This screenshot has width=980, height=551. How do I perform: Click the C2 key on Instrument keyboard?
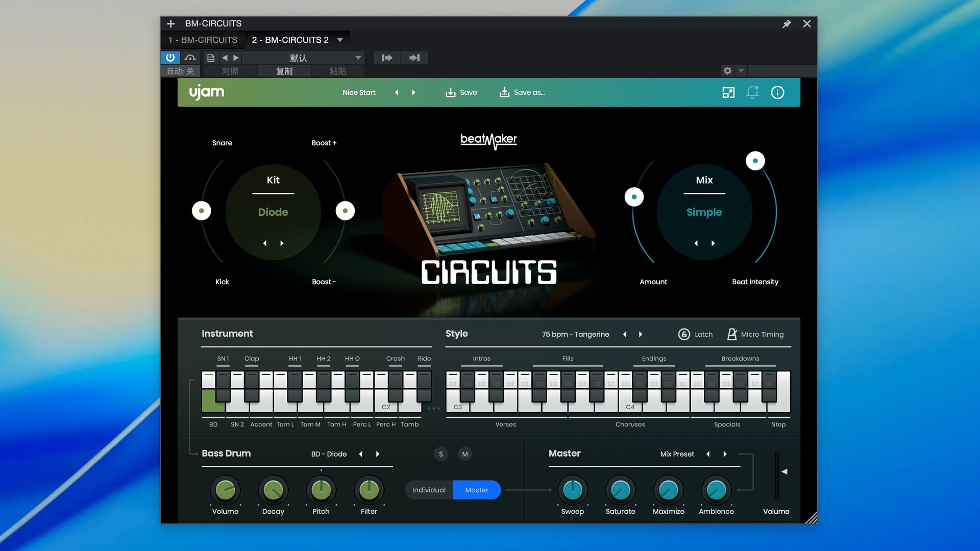tap(386, 407)
